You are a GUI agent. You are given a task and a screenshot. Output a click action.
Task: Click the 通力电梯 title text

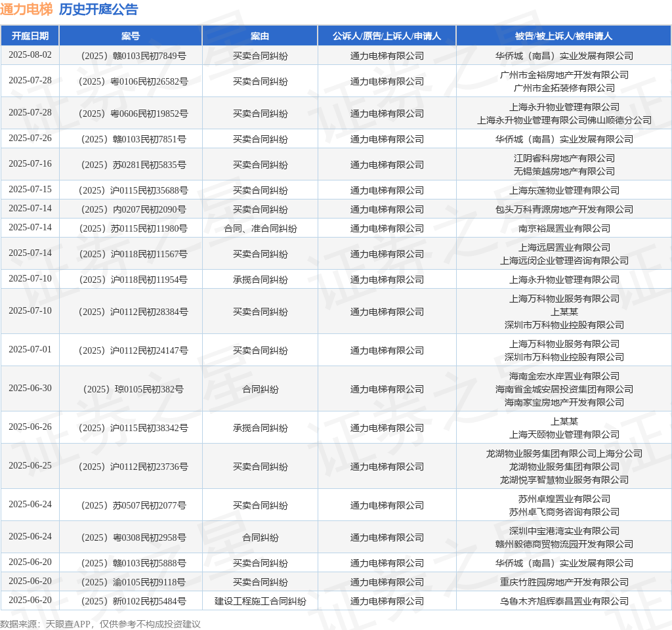pyautogui.click(x=26, y=9)
